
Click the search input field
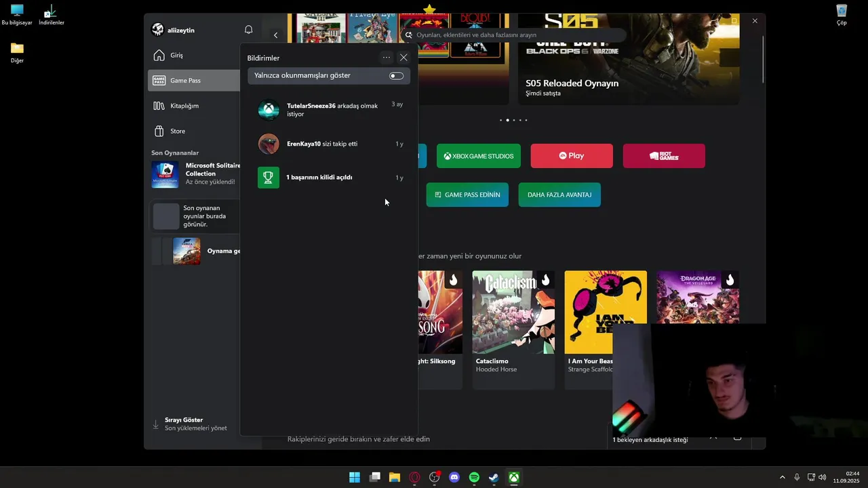(x=514, y=35)
